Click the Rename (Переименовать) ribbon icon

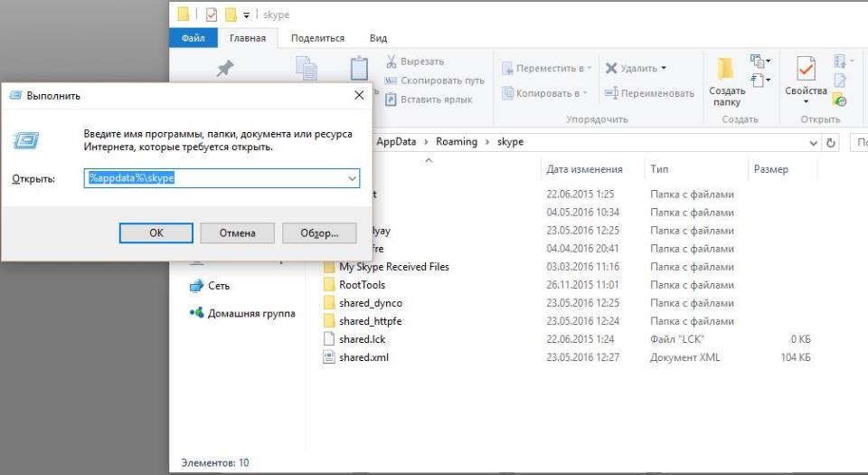tap(611, 93)
